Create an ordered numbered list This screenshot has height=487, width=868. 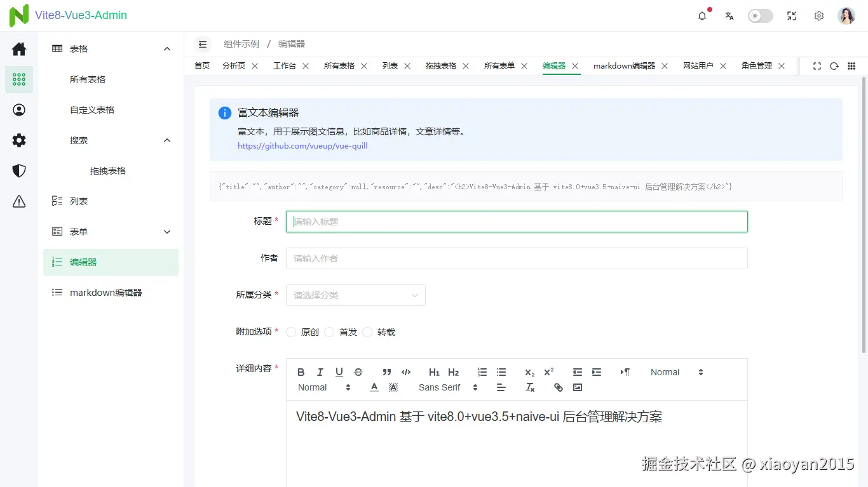[482, 372]
